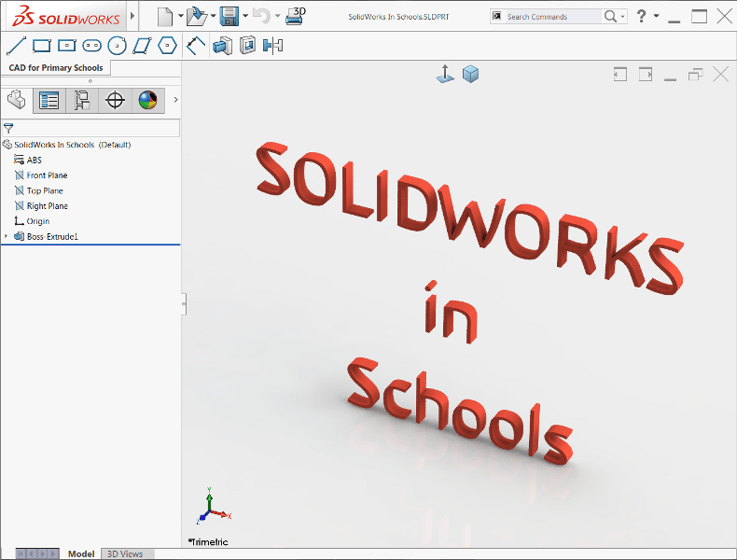Select the Polygon sketch tool
Screen dimensions: 737x560
[167, 45]
